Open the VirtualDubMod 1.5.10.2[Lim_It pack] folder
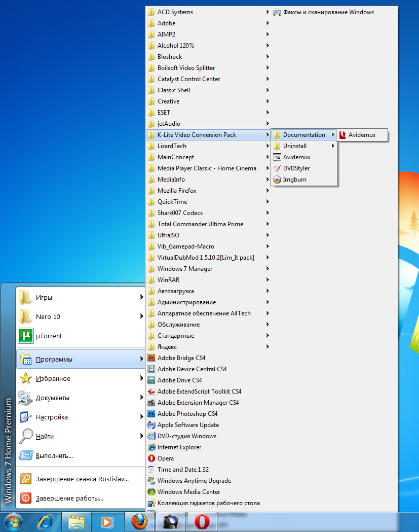Image resolution: width=419 pixels, height=532 pixels. coord(208,258)
